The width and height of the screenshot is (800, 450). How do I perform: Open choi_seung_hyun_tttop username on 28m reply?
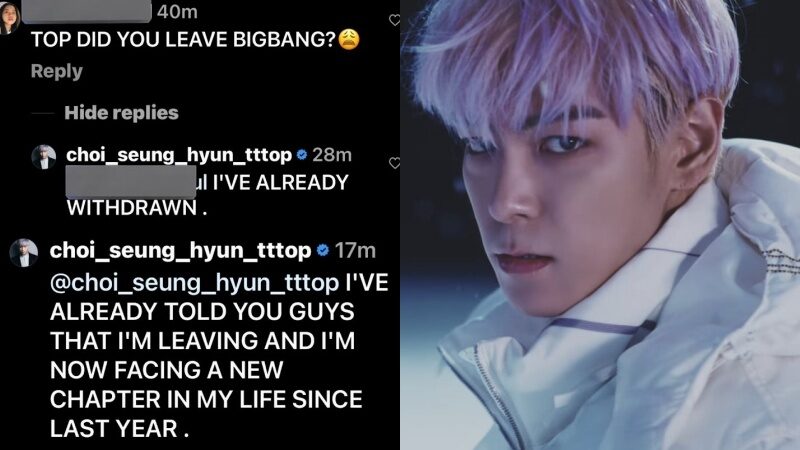click(179, 155)
